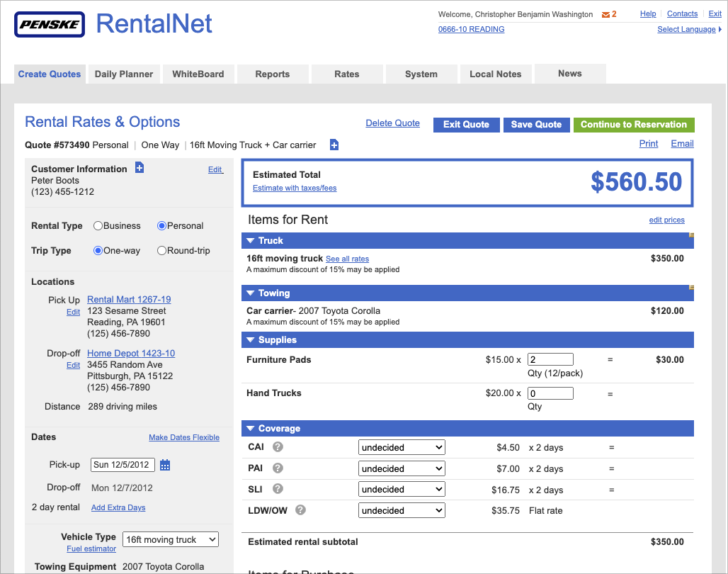Collapse the Supplies section
This screenshot has width=728, height=574.
250,340
